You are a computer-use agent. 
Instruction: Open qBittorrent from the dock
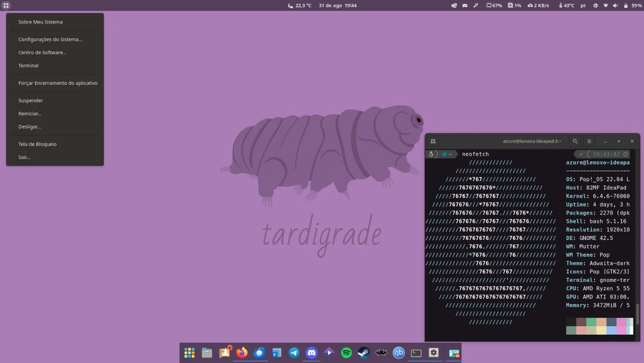399,353
